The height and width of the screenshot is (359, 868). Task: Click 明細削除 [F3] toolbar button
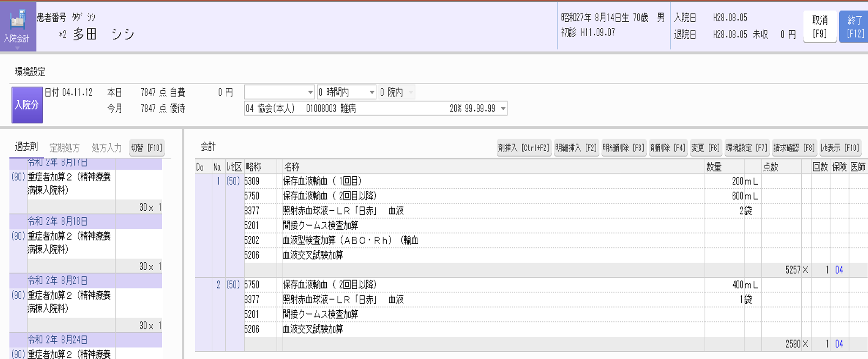point(624,148)
